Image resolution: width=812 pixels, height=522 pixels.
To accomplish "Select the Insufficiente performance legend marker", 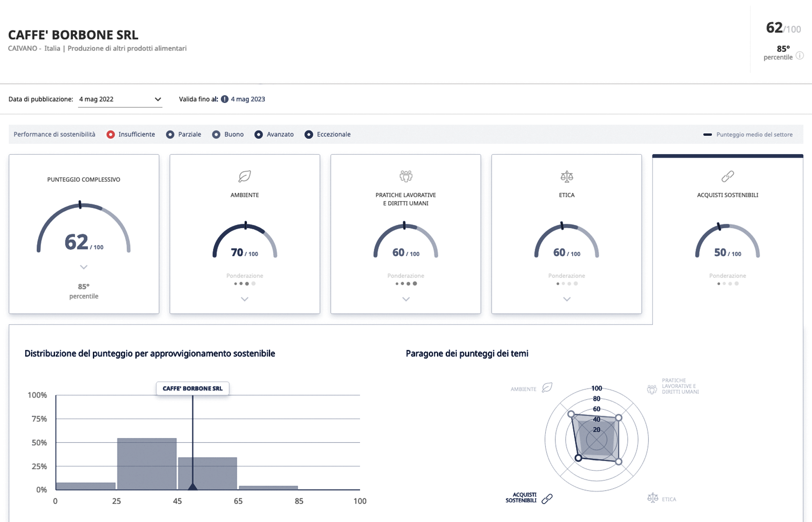I will pos(111,134).
